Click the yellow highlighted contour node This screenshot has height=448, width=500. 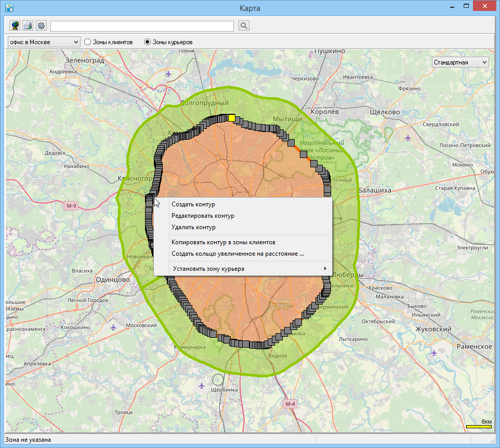(x=232, y=118)
